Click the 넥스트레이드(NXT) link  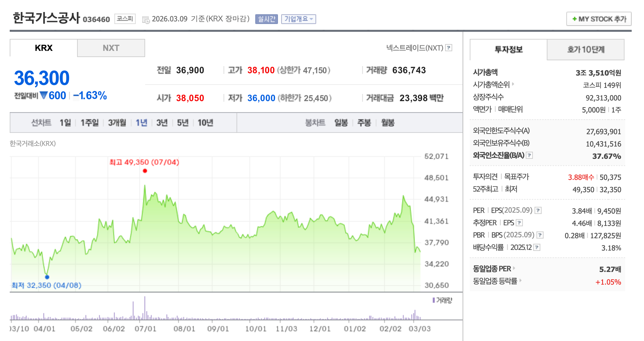coord(415,48)
